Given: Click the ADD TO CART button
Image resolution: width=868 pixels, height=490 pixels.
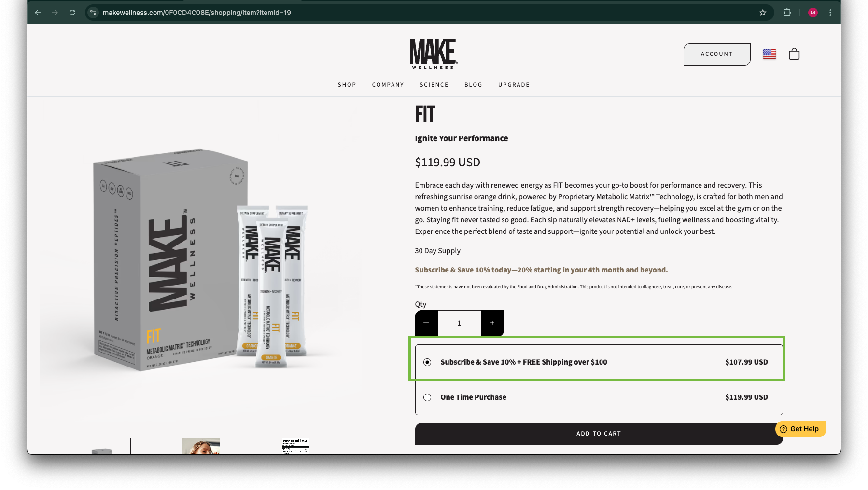Looking at the screenshot, I should [599, 434].
